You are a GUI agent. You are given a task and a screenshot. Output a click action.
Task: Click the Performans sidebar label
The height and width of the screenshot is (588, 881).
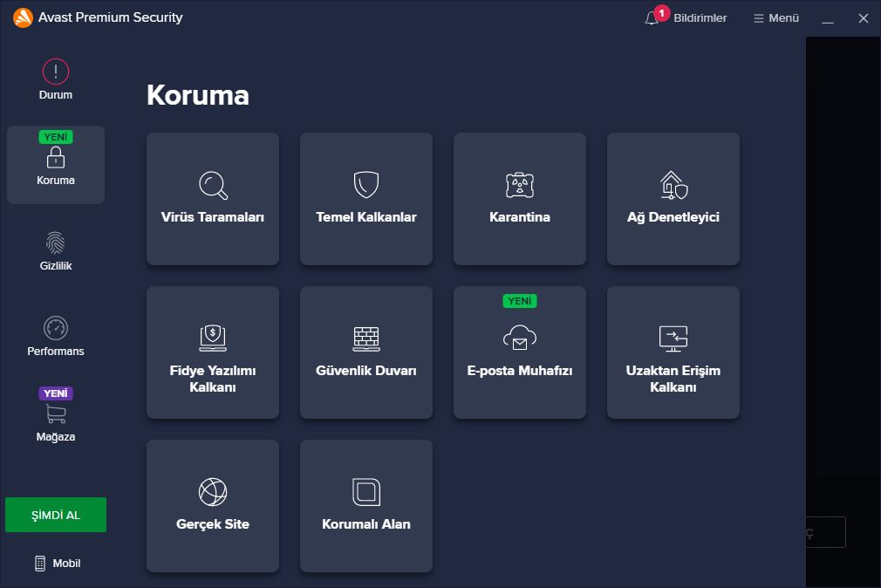point(56,352)
